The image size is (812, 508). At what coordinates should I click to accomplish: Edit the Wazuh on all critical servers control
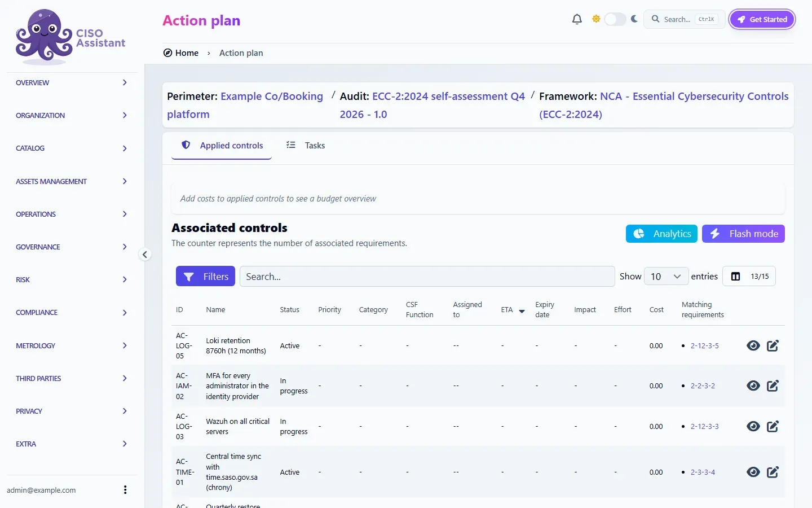(773, 426)
